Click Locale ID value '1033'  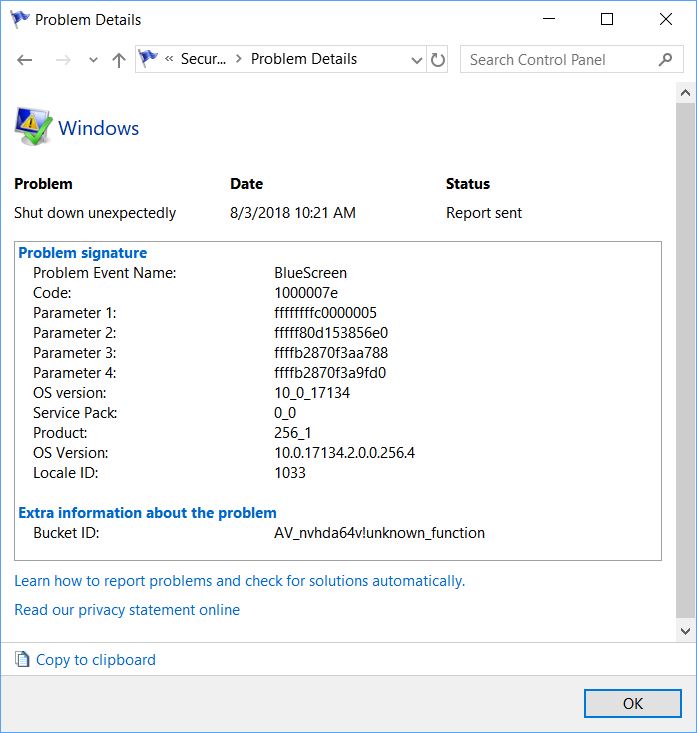click(x=290, y=473)
